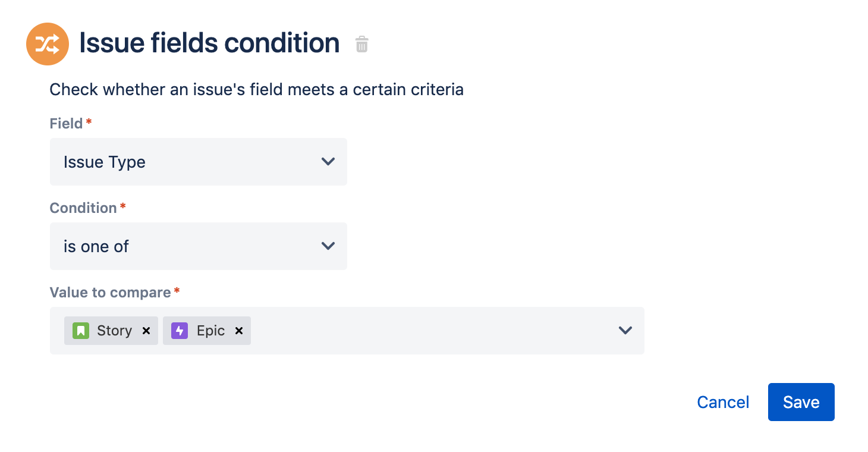Click the Field label above the dropdown
This screenshot has width=868, height=452.
pos(66,124)
